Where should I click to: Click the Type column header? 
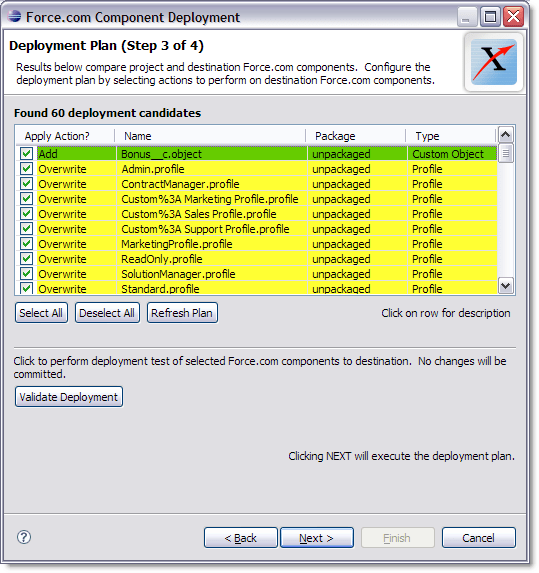click(451, 136)
